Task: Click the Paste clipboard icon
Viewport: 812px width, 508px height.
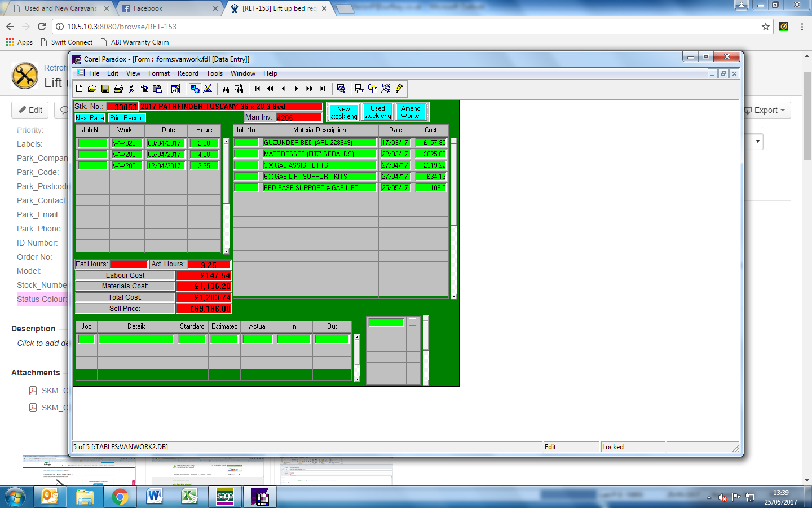Action: point(157,89)
